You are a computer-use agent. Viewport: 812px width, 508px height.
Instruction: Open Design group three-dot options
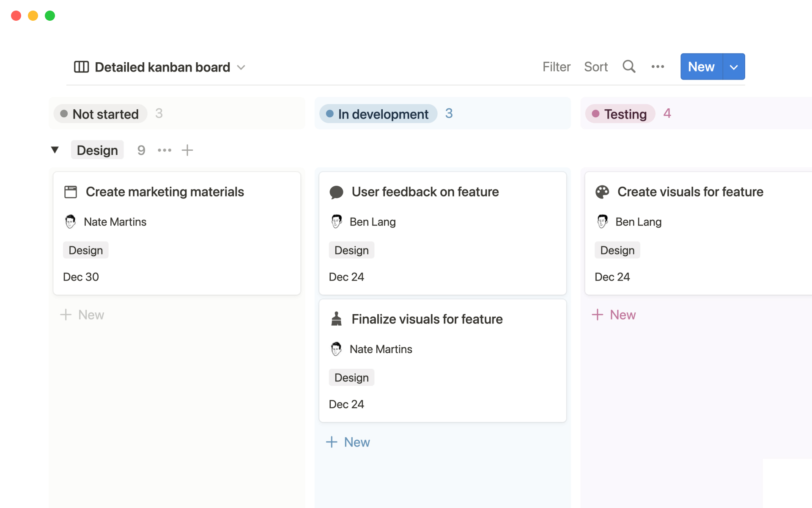pyautogui.click(x=165, y=150)
